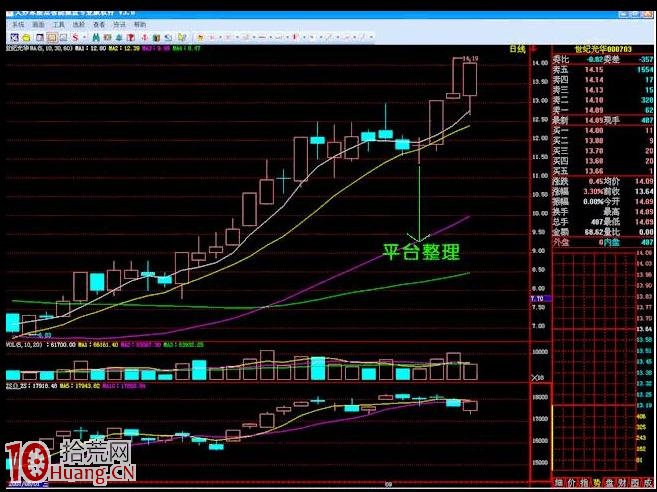Image resolution: width=657 pixels, height=492 pixels.
Task: Click the 买五 order book row
Action: 603,171
